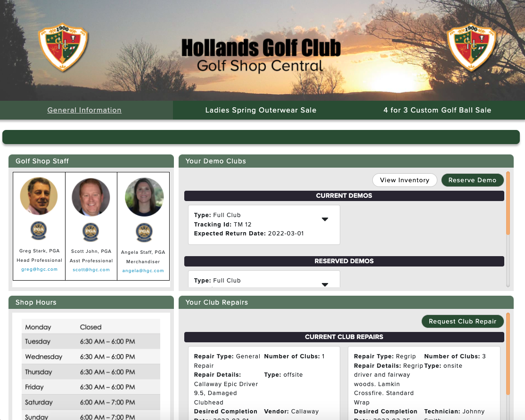525x420 pixels.
Task: Click the Your Demo Clubs panel title
Action: point(216,161)
